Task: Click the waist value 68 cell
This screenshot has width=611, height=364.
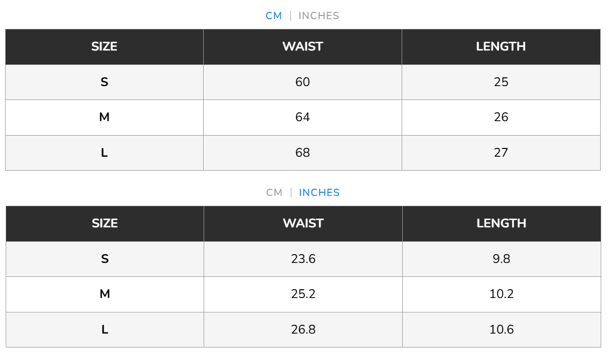Action: [303, 153]
